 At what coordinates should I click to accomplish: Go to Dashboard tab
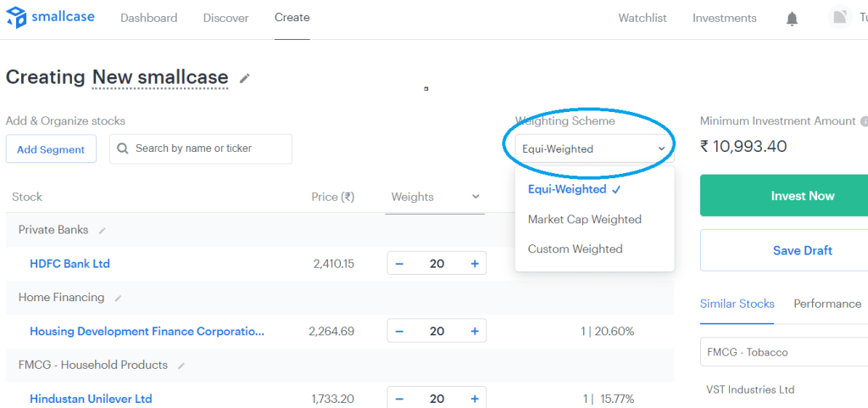pos(149,18)
